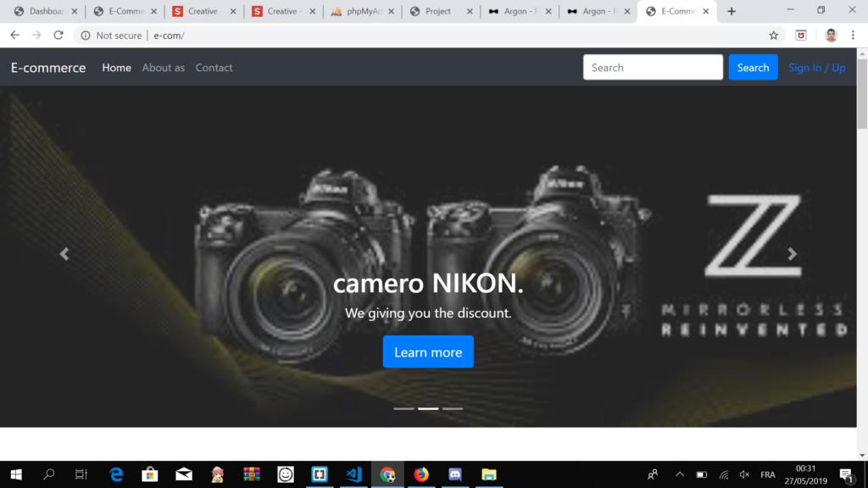The width and height of the screenshot is (868, 488).
Task: Open a new browser tab
Action: click(x=732, y=11)
